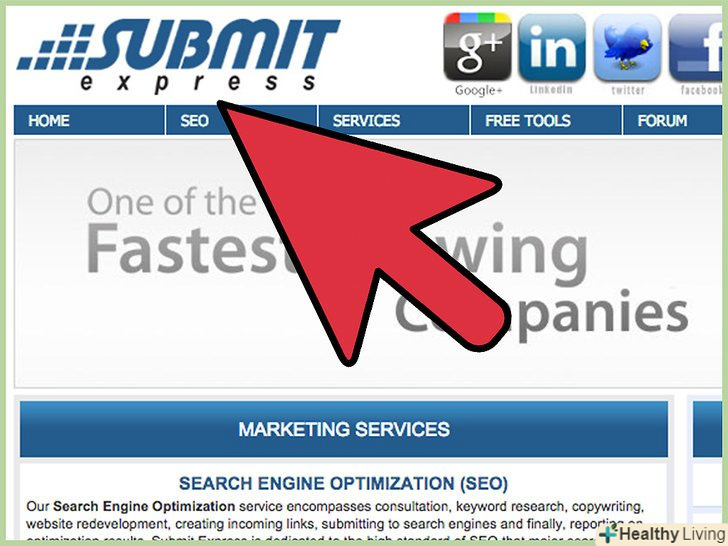This screenshot has height=546, width=728.
Task: Open the Google+ social icon
Action: click(477, 47)
